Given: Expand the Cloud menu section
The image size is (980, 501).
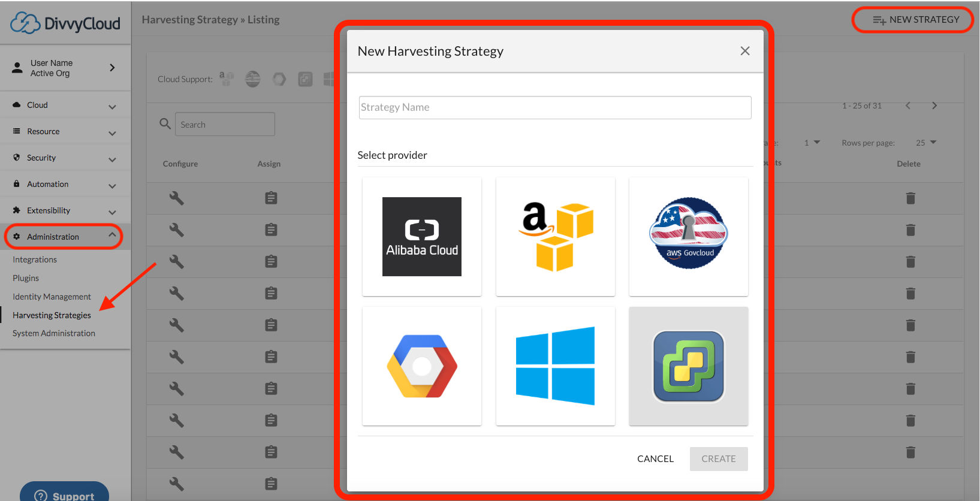Looking at the screenshot, I should [65, 105].
